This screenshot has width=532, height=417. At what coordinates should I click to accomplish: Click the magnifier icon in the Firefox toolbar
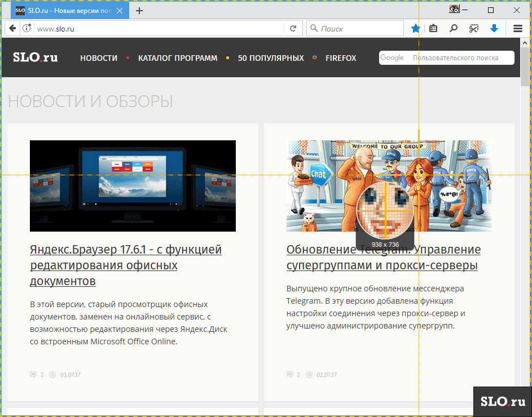point(453,29)
